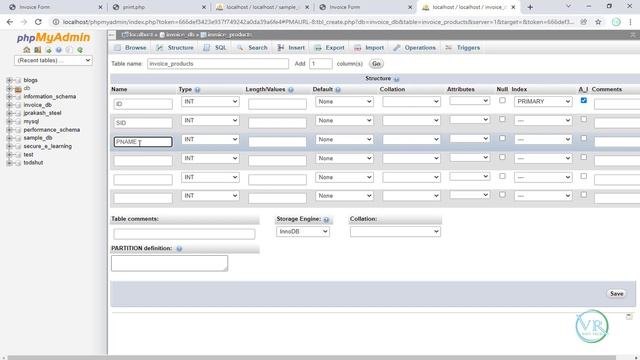Viewport: 640px width, 360px height.
Task: Click the browser profile avatar icon
Action: point(616,22)
